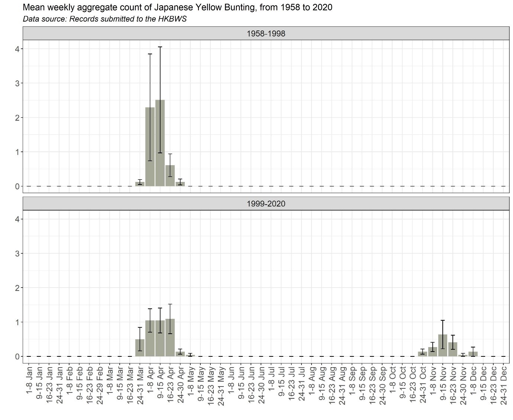Viewport: 513px width, 420px height.
Task: Select the 24-31 Mar bar in the 1999-2020 panel
Action: coord(140,348)
